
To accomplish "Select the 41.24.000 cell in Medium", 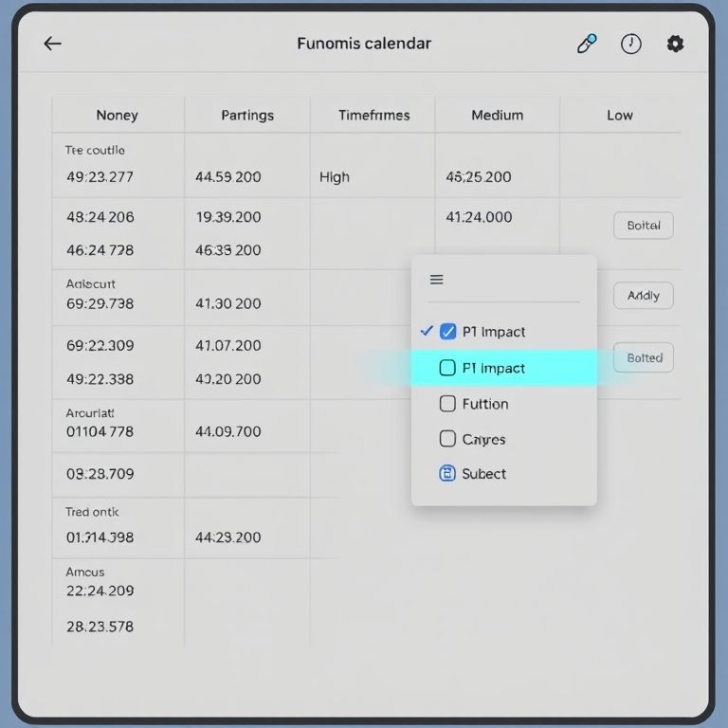I will 479,217.
